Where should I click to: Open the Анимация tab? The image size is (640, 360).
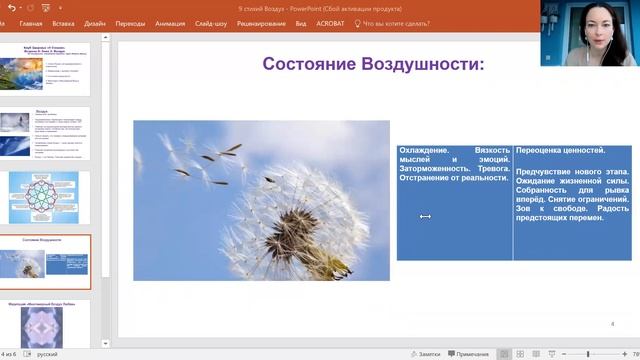pos(170,24)
